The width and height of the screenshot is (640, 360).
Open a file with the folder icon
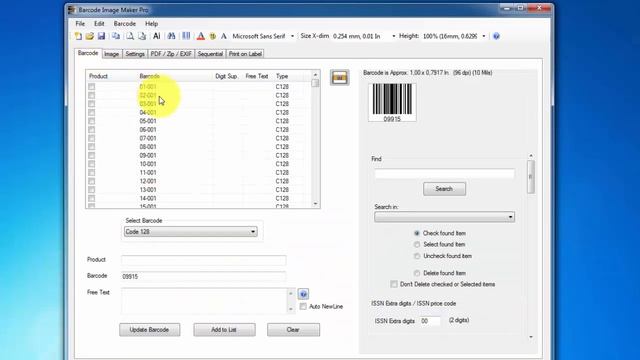point(90,36)
